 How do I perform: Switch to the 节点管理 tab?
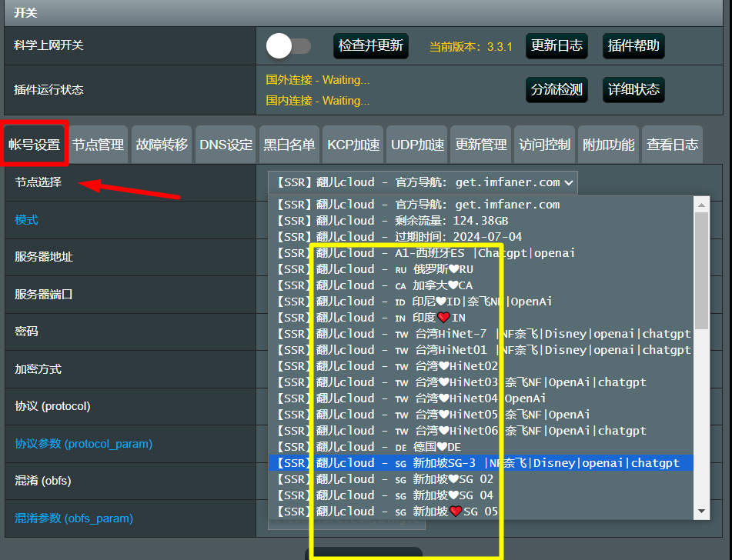tap(98, 144)
